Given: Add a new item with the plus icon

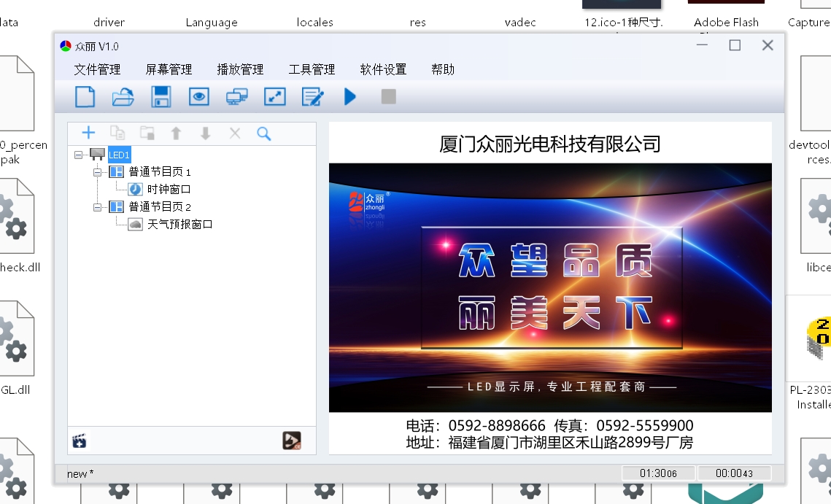Looking at the screenshot, I should click(x=88, y=133).
